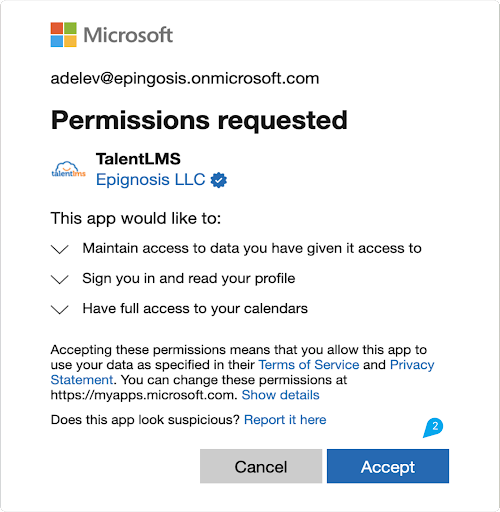Viewport: 500px width, 512px height.
Task: Click the blue annotation bubble numbered 2
Action: (x=433, y=427)
